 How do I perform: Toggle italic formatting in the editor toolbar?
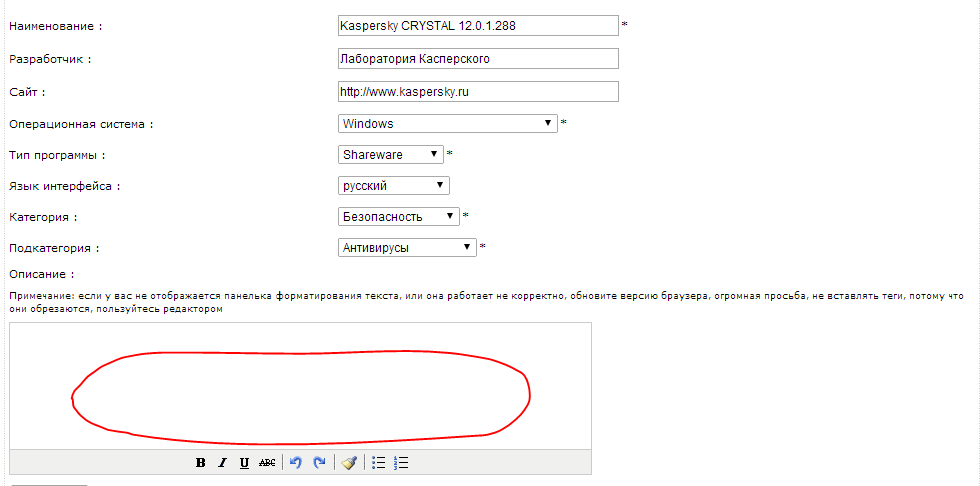[222, 463]
